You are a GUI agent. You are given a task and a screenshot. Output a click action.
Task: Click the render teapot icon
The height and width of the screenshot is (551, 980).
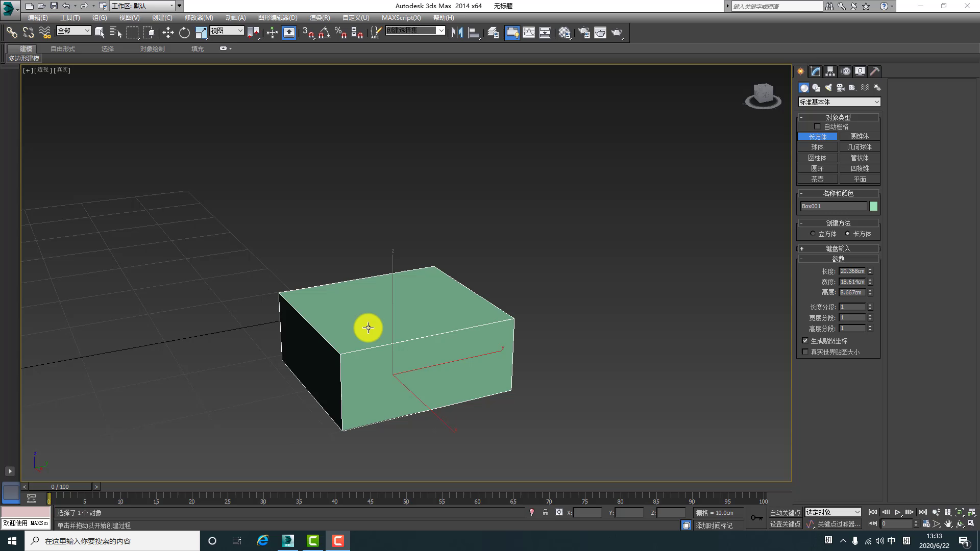click(617, 33)
